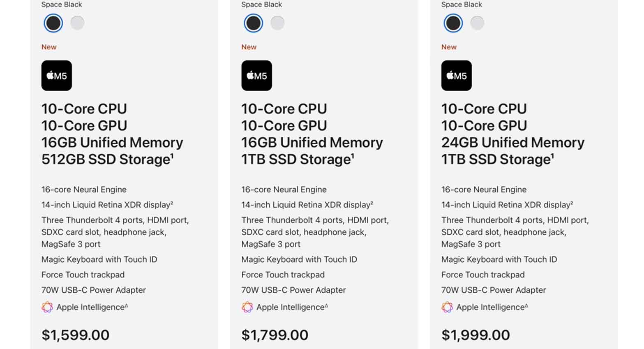This screenshot has height=349, width=644.
Task: Click the New label on the first model
Action: coord(49,47)
